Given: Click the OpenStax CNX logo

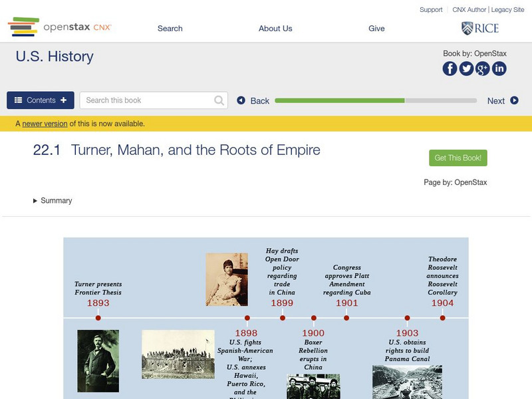Looking at the screenshot, I should [60, 27].
